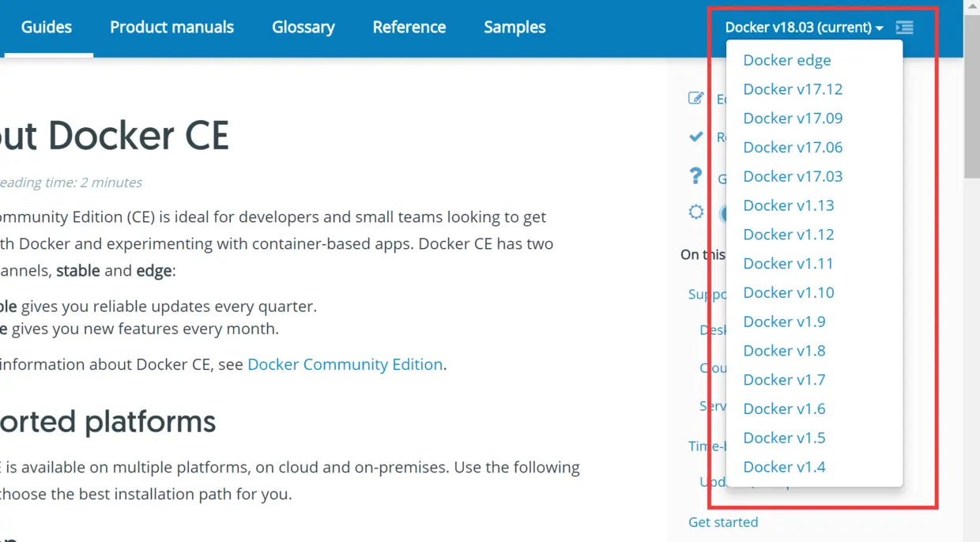Switch to Product manuals tab
Viewport: 980px width, 542px height.
point(171,27)
